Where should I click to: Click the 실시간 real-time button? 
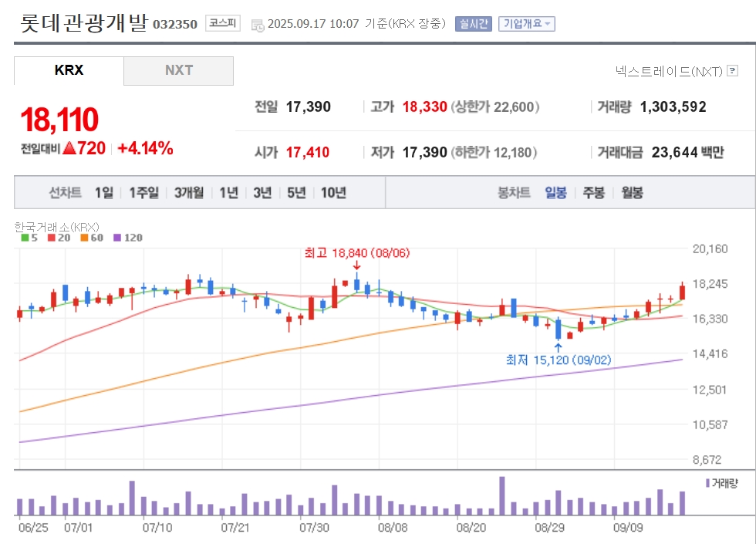pos(473,24)
